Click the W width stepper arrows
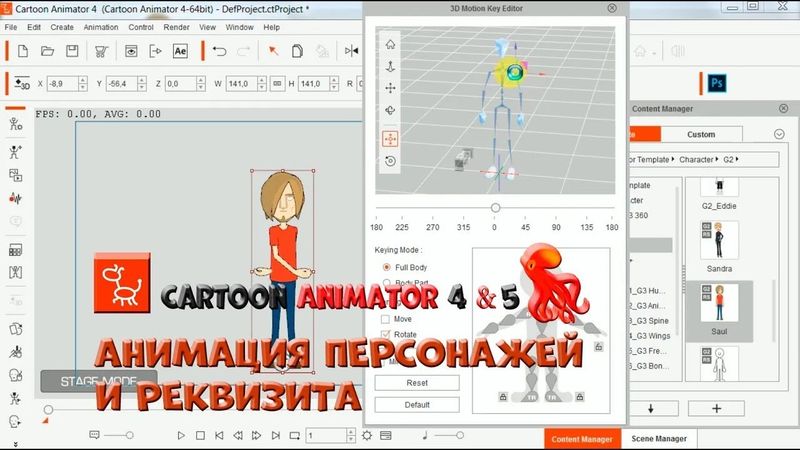The image size is (800, 450). tap(262, 83)
